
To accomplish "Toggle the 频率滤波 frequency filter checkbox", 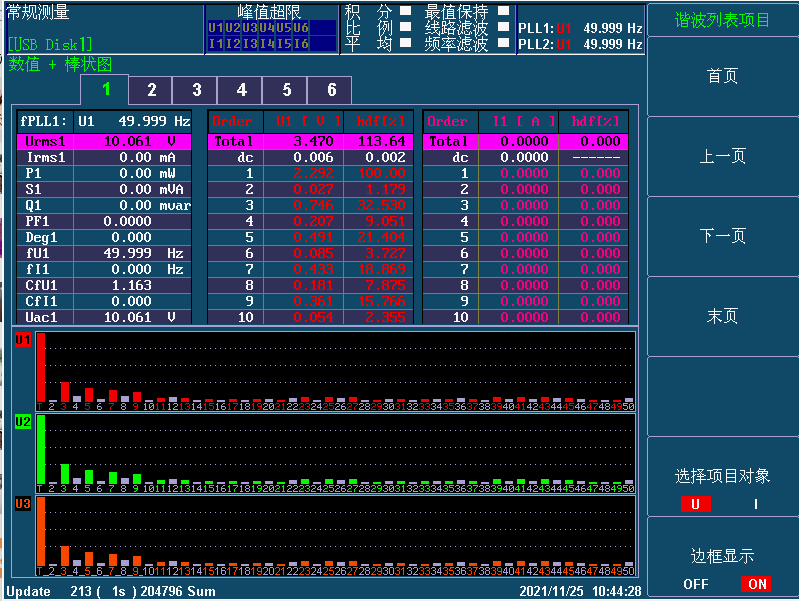I will pos(503,43).
